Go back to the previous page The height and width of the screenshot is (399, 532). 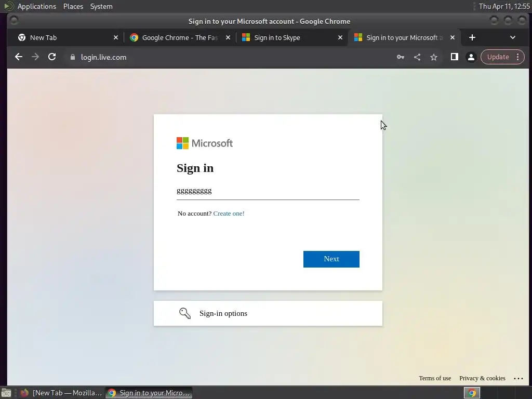pos(19,57)
